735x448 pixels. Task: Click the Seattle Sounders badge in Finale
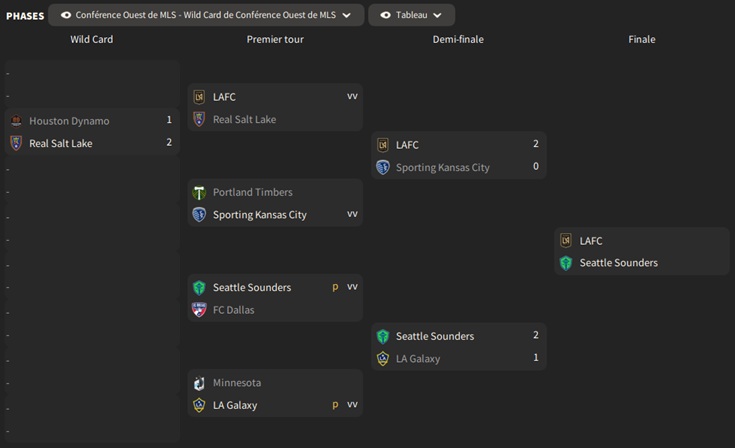[x=566, y=263]
